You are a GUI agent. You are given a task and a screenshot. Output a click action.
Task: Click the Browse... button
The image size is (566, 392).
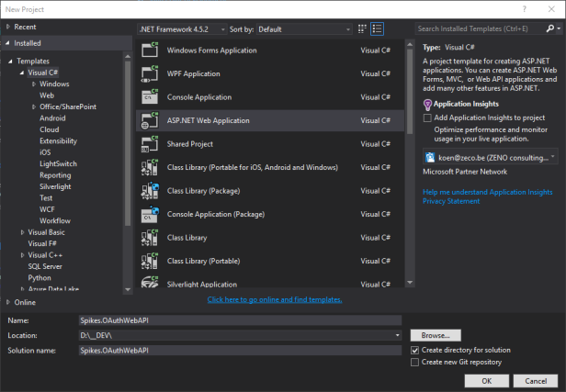436,335
